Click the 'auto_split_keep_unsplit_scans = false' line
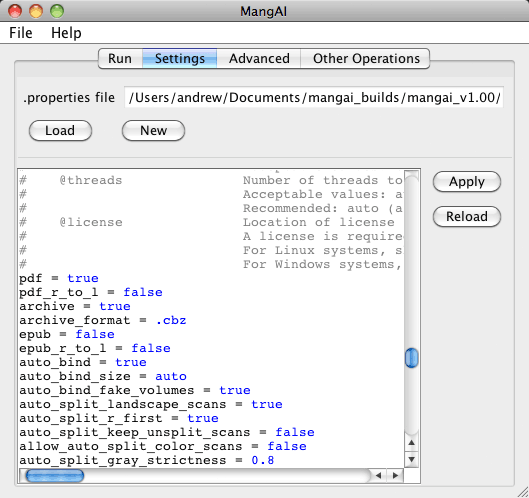 tap(167, 433)
